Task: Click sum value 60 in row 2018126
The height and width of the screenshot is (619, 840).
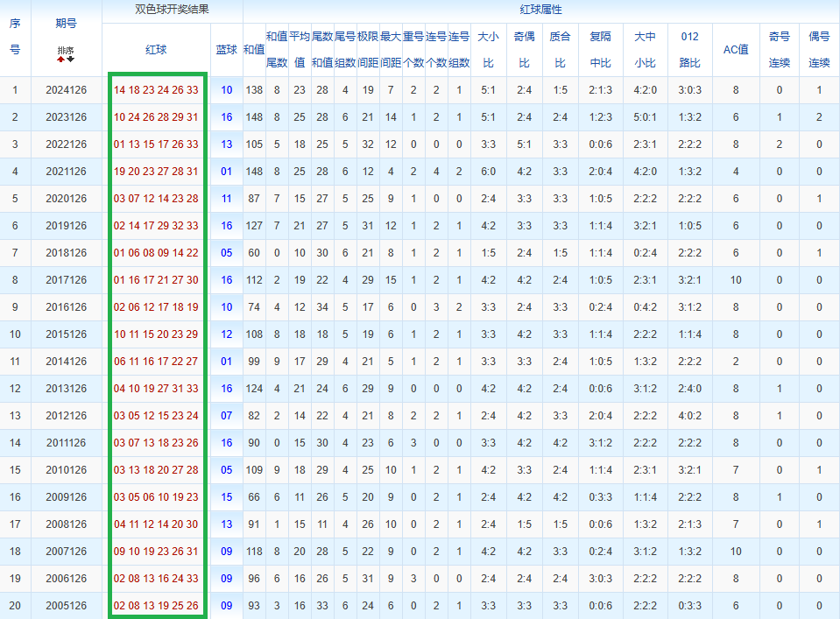Action: click(254, 253)
